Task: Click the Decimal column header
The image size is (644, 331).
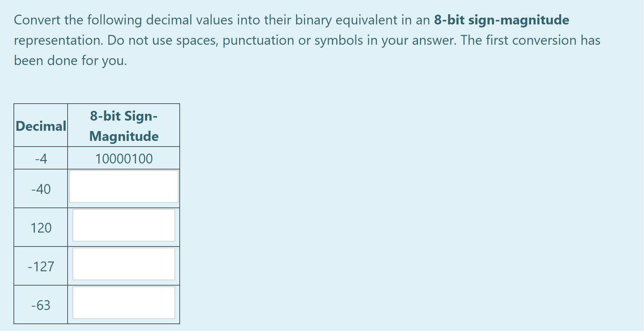Action: pyautogui.click(x=41, y=126)
